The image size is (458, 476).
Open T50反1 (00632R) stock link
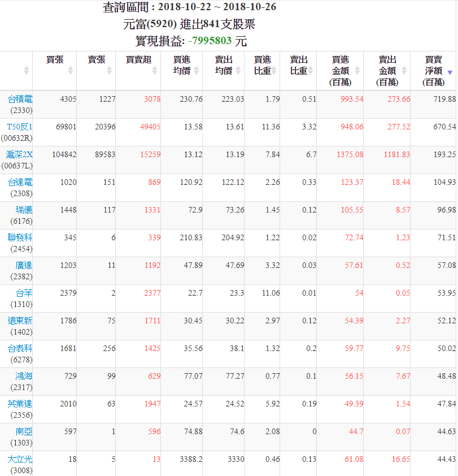coord(20,127)
